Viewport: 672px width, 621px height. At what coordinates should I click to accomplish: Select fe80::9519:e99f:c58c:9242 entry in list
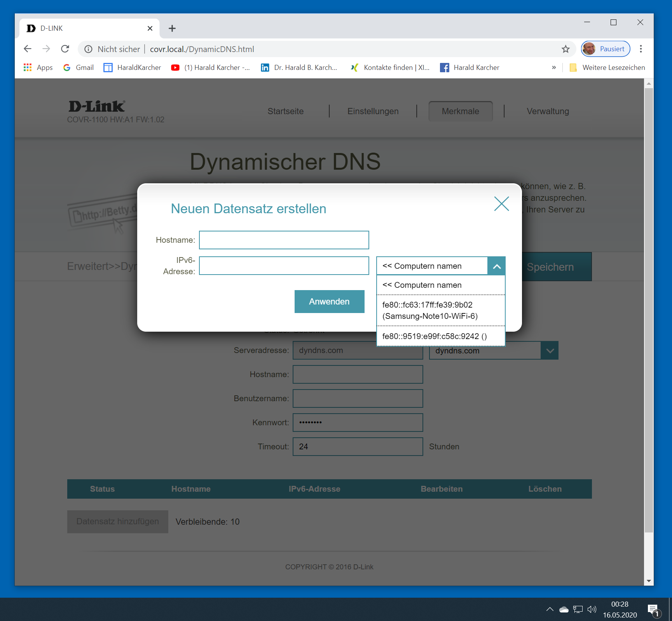(x=441, y=336)
